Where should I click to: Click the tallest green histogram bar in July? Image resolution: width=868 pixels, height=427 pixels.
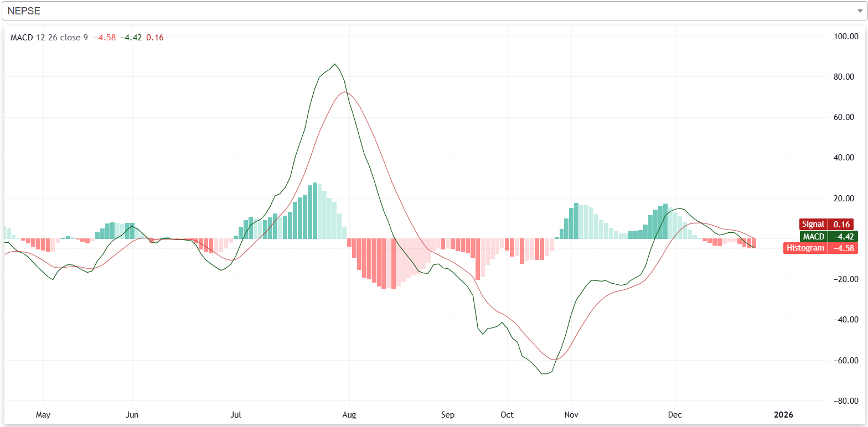point(315,211)
